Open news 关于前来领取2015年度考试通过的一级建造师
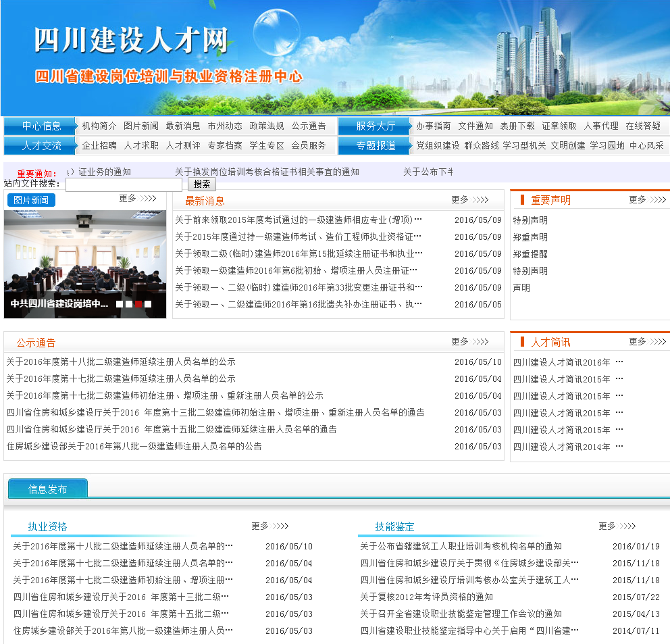Screen dimensions: 670x644 [x=299, y=220]
